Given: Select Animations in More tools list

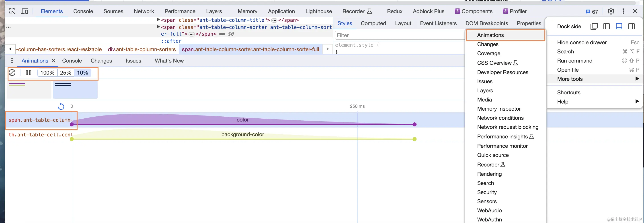Looking at the screenshot, I should [x=505, y=35].
